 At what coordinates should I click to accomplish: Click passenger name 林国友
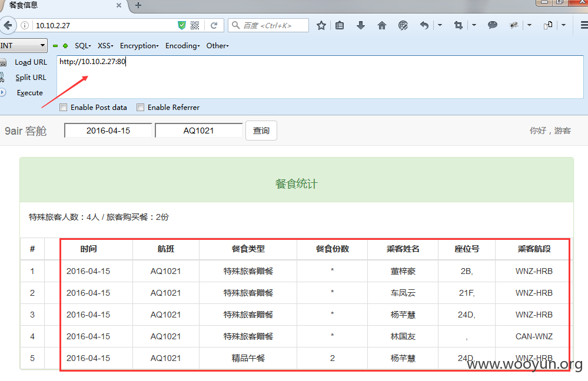403,336
